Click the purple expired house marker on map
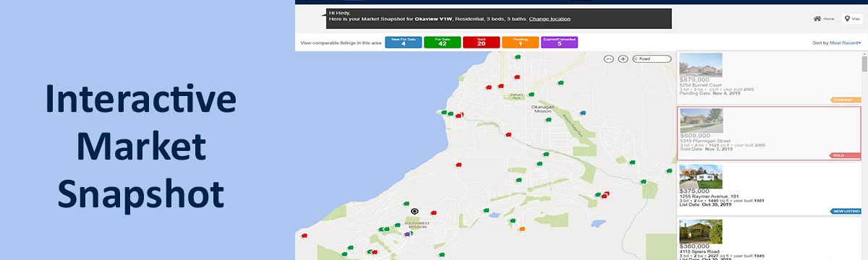The height and width of the screenshot is (260, 868). pos(407,234)
